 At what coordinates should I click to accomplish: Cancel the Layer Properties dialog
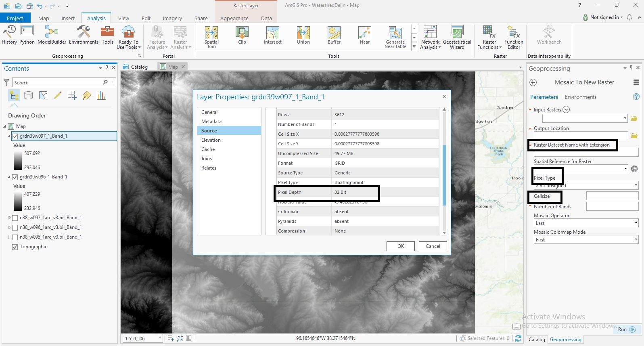click(433, 246)
